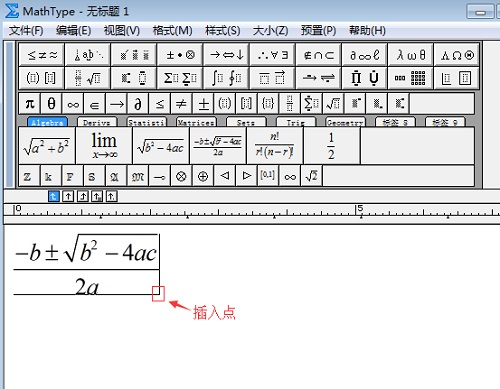Switch to the Algebra tab
This screenshot has width=500, height=389.
[x=47, y=122]
